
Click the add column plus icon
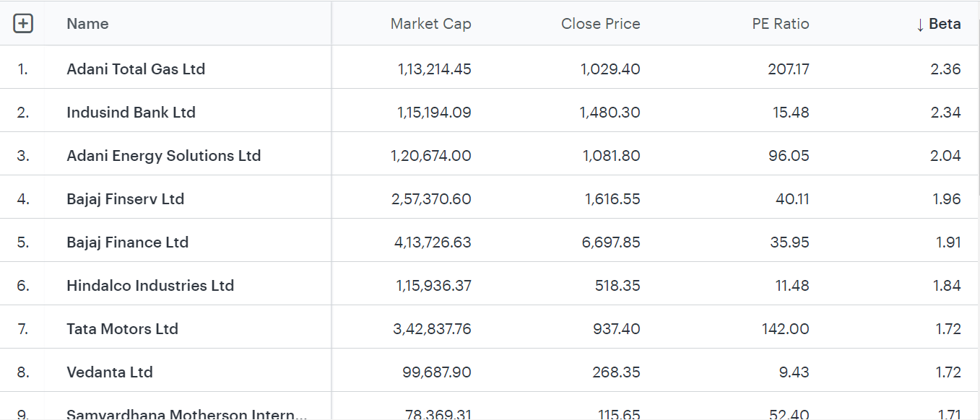tap(24, 24)
